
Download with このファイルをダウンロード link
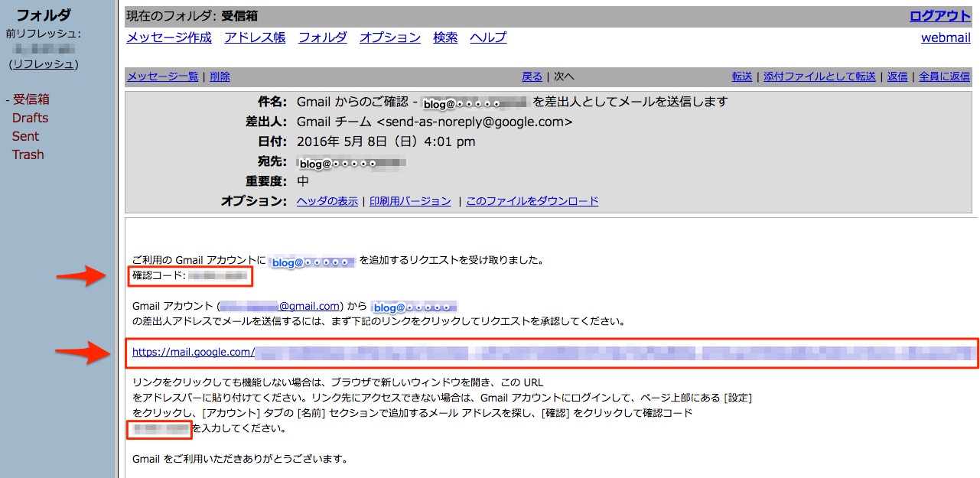click(x=532, y=201)
